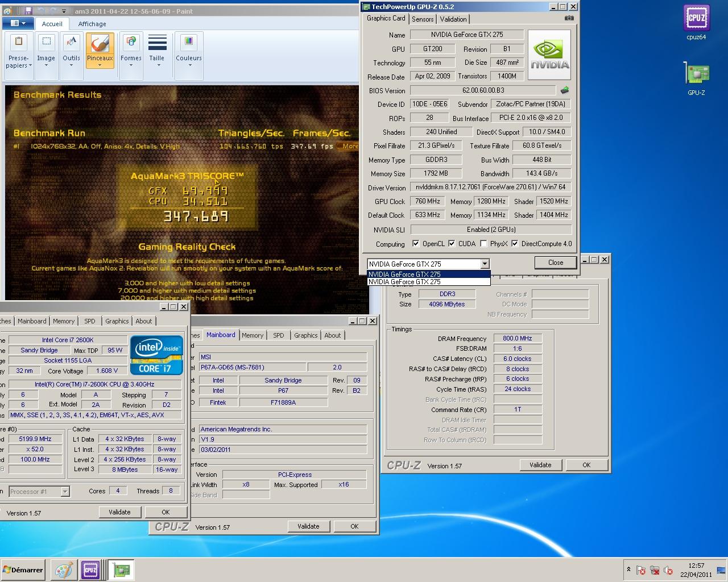The height and width of the screenshot is (582, 728).
Task: Open the GPU-Z Validation tab
Action: [x=453, y=19]
